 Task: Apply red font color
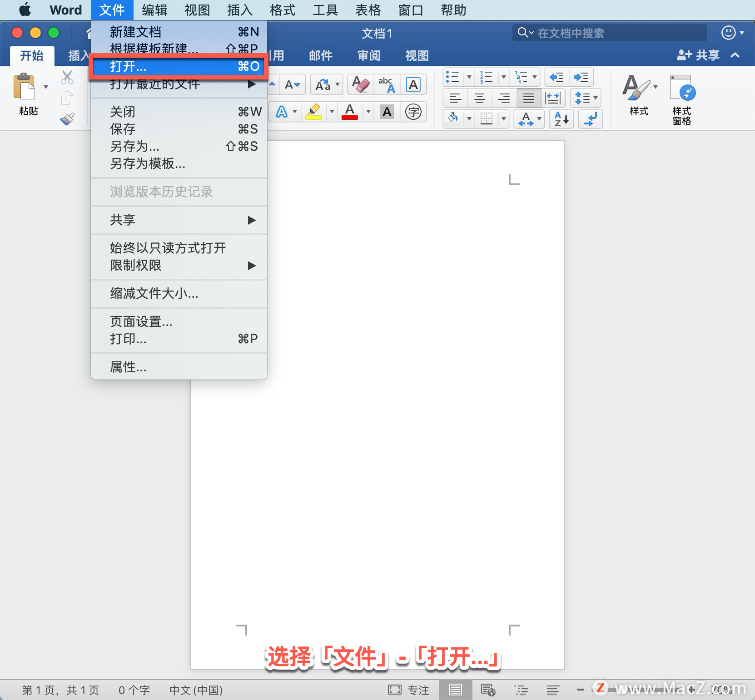click(350, 112)
